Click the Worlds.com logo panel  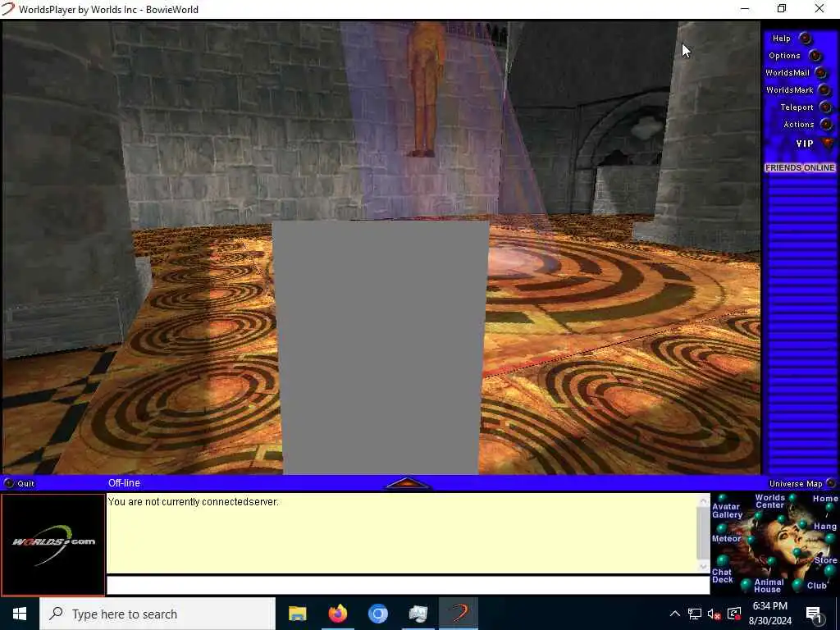pyautogui.click(x=53, y=544)
